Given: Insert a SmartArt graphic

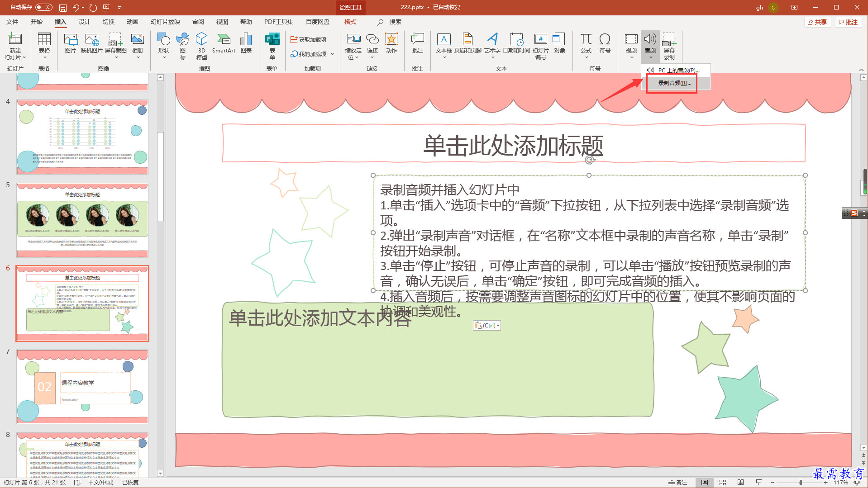Looking at the screenshot, I should click(224, 43).
